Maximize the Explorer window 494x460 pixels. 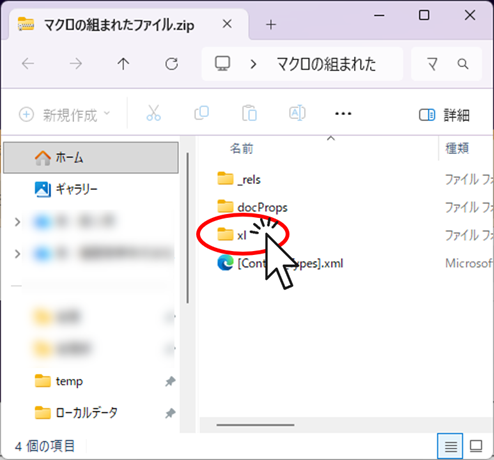(424, 15)
